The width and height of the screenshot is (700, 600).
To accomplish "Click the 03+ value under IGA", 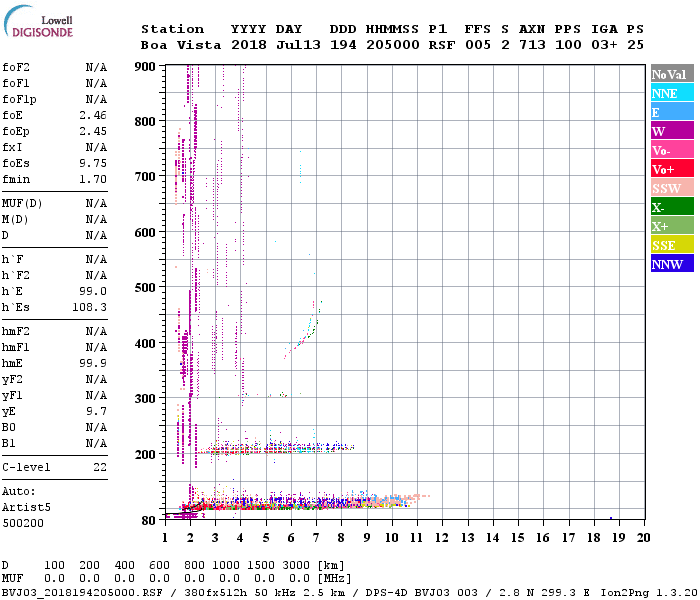I will coord(604,45).
